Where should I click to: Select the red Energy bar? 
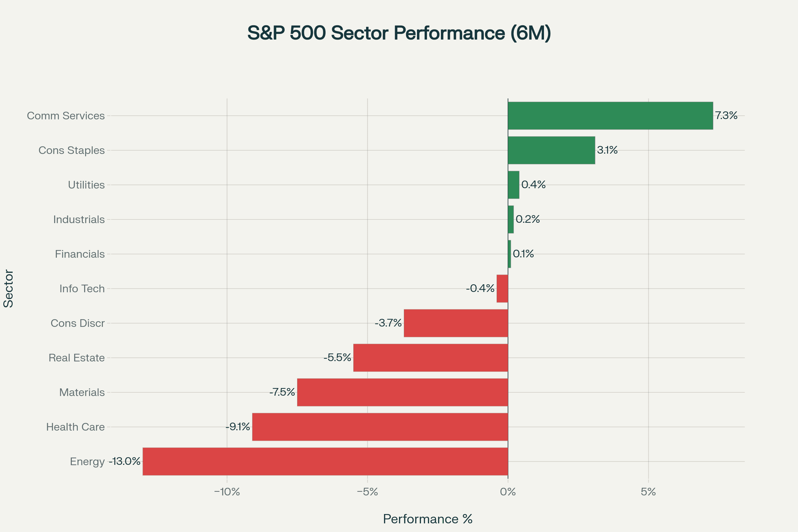coord(325,462)
